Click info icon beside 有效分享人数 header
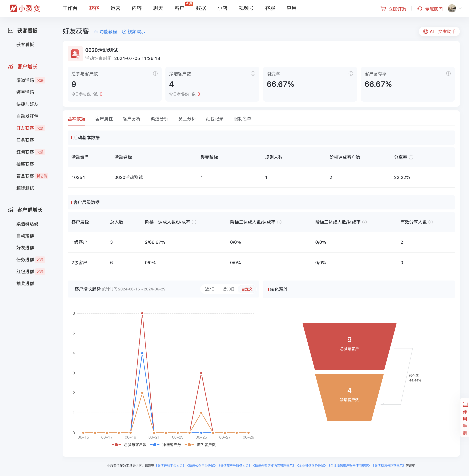 pyautogui.click(x=431, y=222)
